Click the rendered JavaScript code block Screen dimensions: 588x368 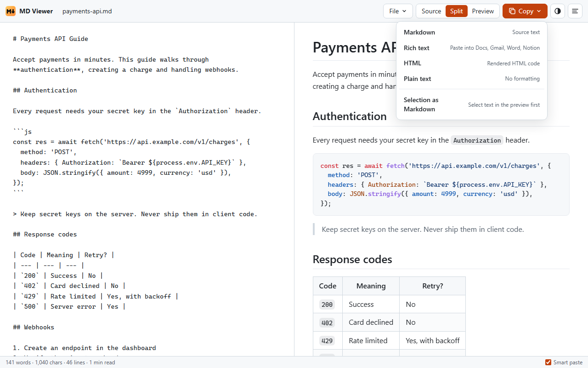[441, 184]
